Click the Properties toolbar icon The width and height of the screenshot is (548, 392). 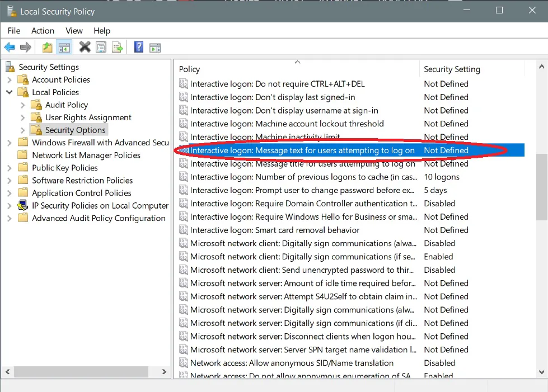[x=101, y=47]
